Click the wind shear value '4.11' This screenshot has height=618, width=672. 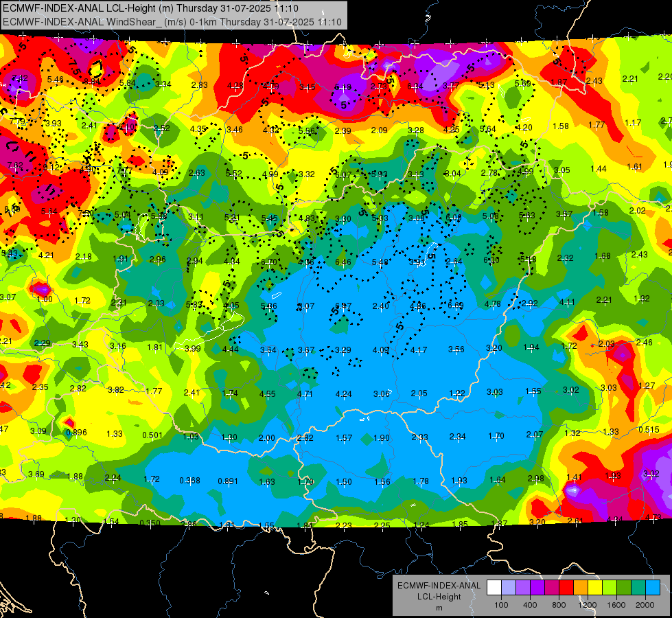coord(567,302)
